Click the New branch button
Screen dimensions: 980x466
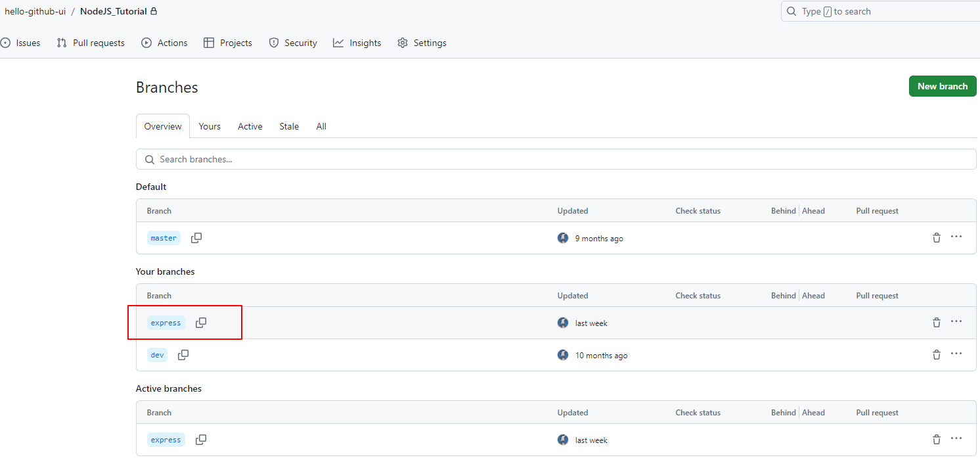(x=943, y=86)
